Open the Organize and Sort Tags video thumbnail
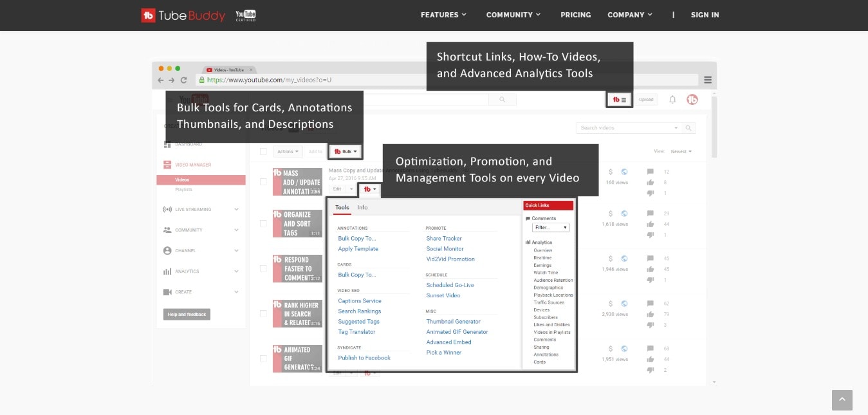 [x=297, y=223]
